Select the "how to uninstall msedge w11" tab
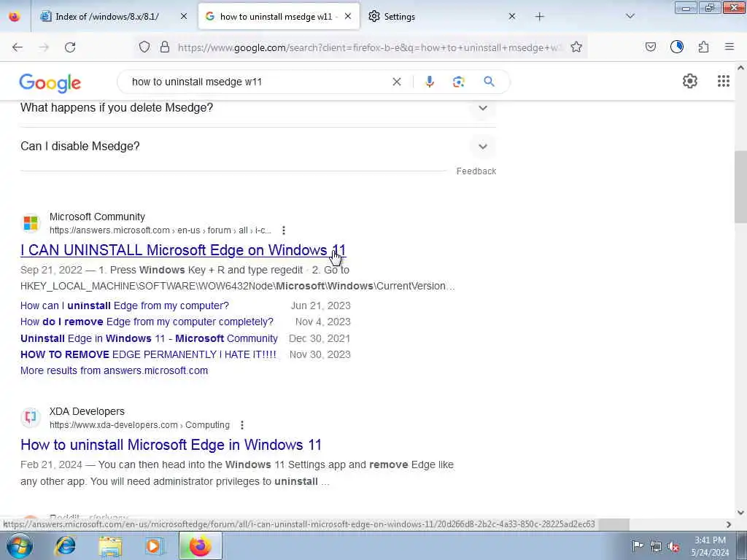The image size is (747, 560). [279, 17]
